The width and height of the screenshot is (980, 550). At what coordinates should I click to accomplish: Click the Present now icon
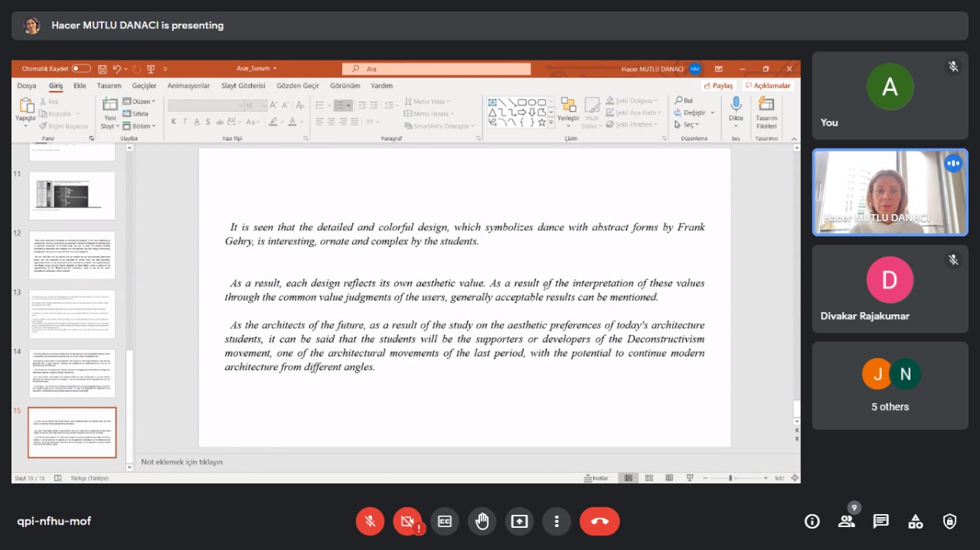520,521
